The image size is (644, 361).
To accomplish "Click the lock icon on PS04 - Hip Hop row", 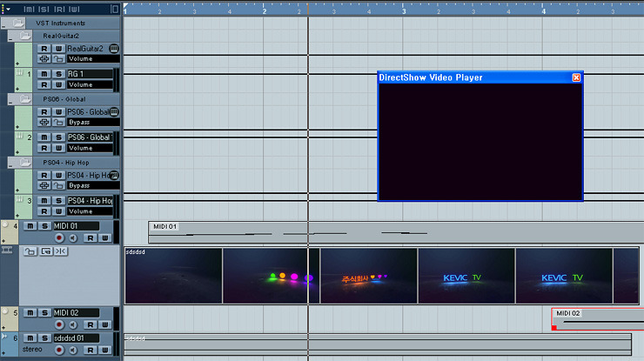I will coord(58,185).
